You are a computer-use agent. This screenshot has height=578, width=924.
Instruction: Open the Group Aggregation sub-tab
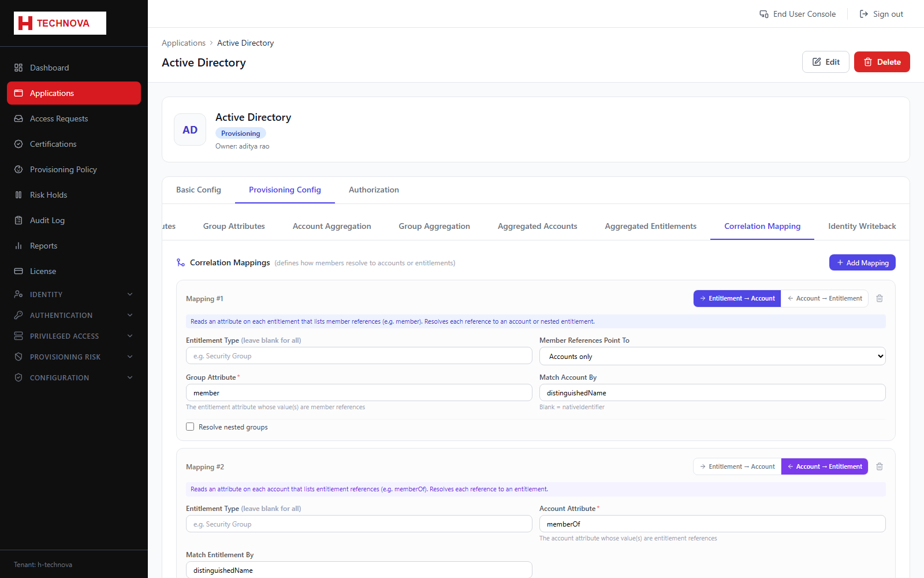coord(434,226)
